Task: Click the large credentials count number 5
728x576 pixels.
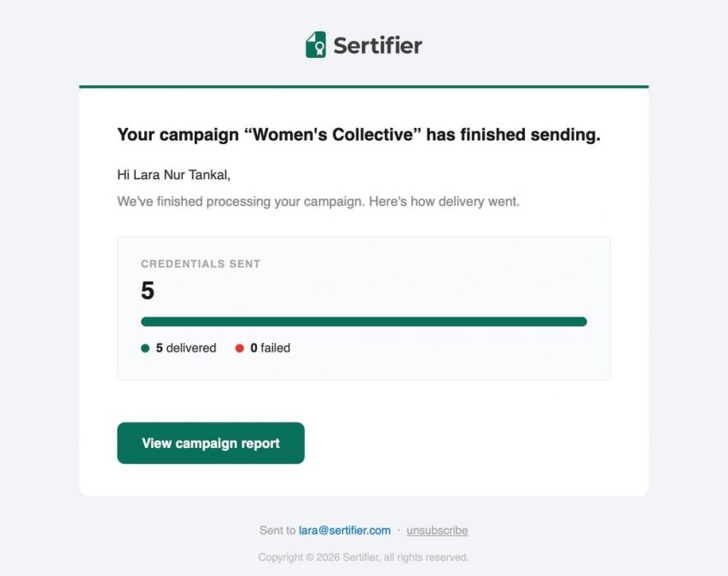Action: [148, 290]
